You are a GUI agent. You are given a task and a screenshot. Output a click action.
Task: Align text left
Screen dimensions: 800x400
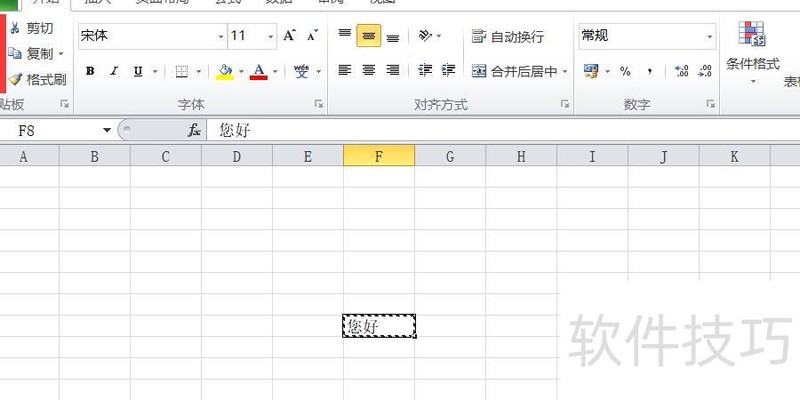345,70
